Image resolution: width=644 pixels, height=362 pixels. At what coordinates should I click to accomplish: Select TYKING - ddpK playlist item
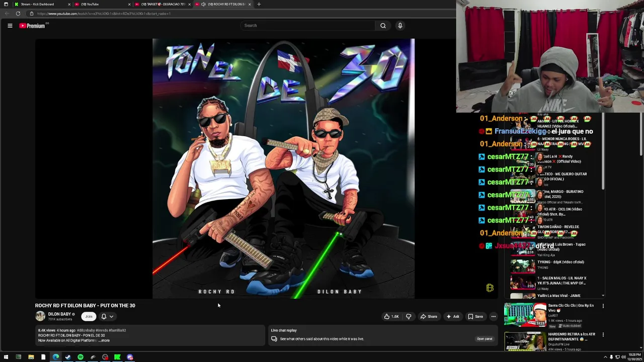(x=556, y=265)
